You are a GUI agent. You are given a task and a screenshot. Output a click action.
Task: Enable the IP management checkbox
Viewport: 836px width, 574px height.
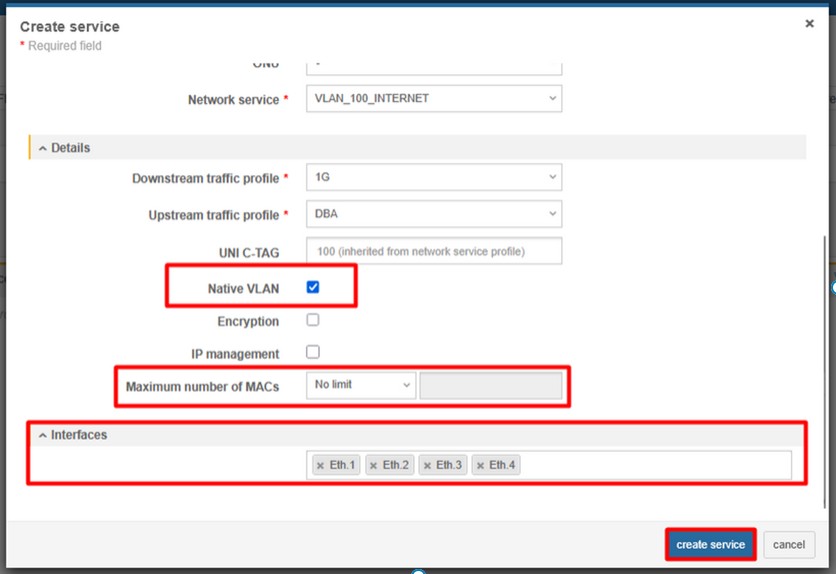coord(313,353)
